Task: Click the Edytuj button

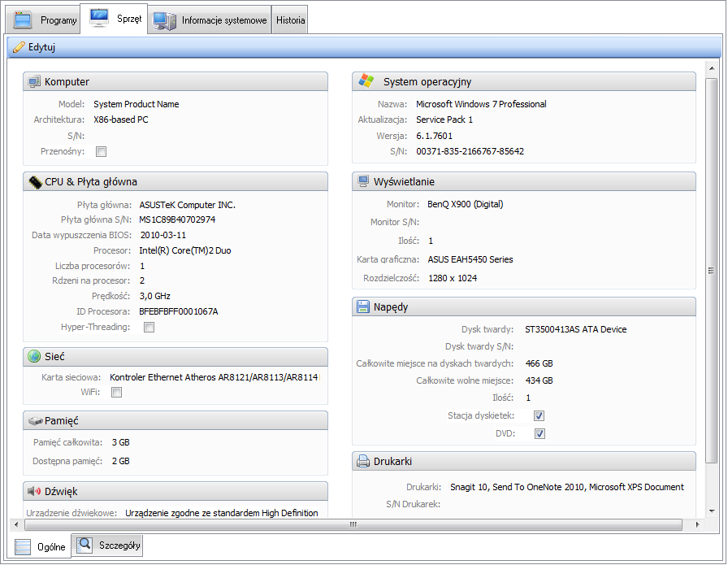Action: [34, 47]
